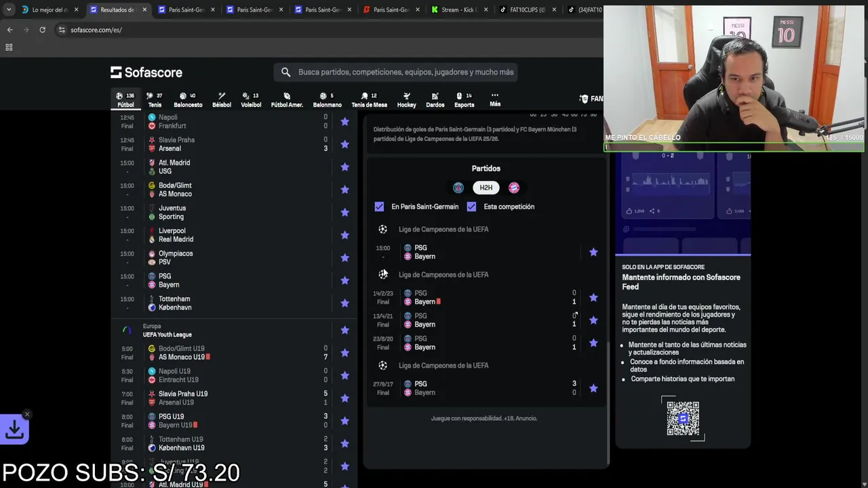The height and width of the screenshot is (488, 868).
Task: Favorite the PSG vs Bayern list star
Action: coord(344,281)
